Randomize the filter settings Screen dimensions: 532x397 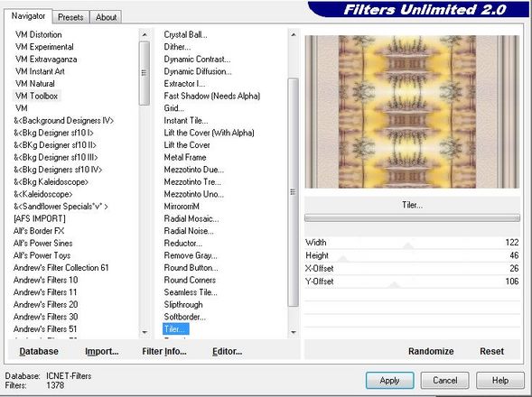pos(431,351)
